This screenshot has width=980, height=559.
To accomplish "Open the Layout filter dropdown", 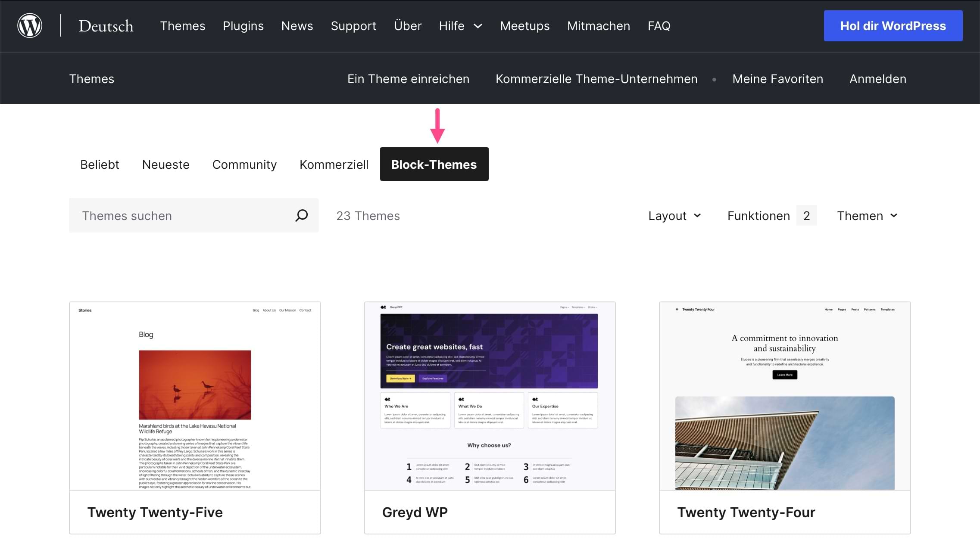I will [x=674, y=216].
